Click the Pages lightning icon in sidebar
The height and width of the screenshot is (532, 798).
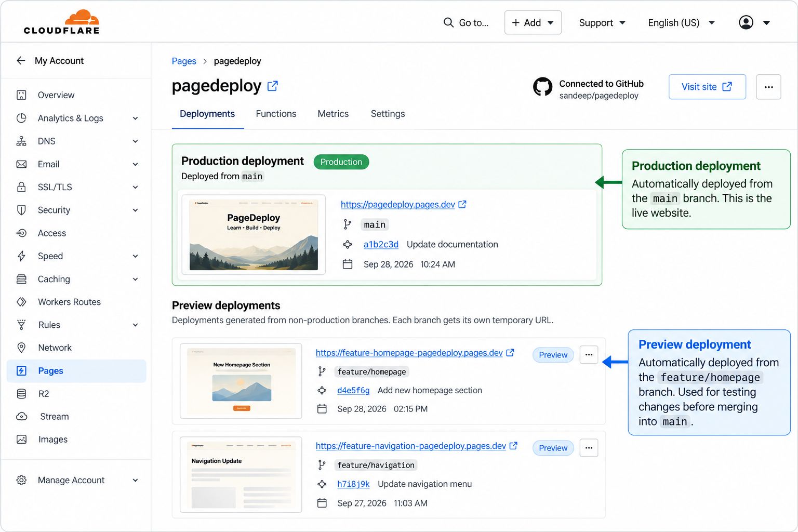coord(21,370)
